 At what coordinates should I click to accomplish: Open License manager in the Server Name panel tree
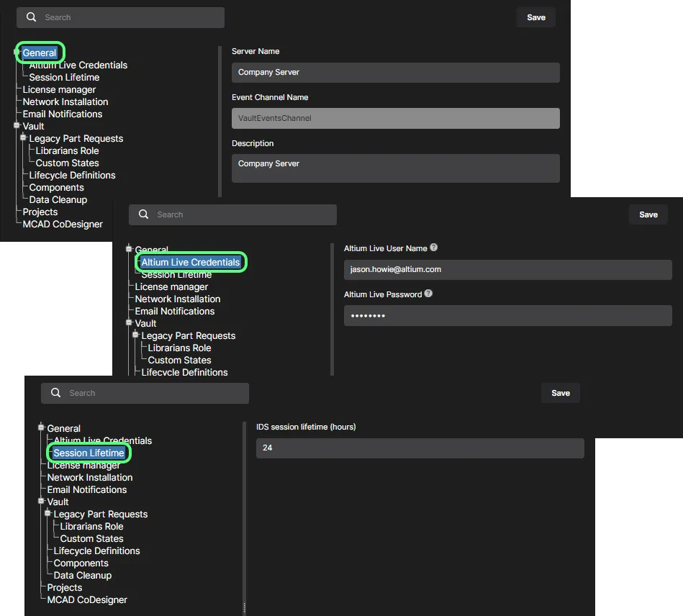point(59,89)
